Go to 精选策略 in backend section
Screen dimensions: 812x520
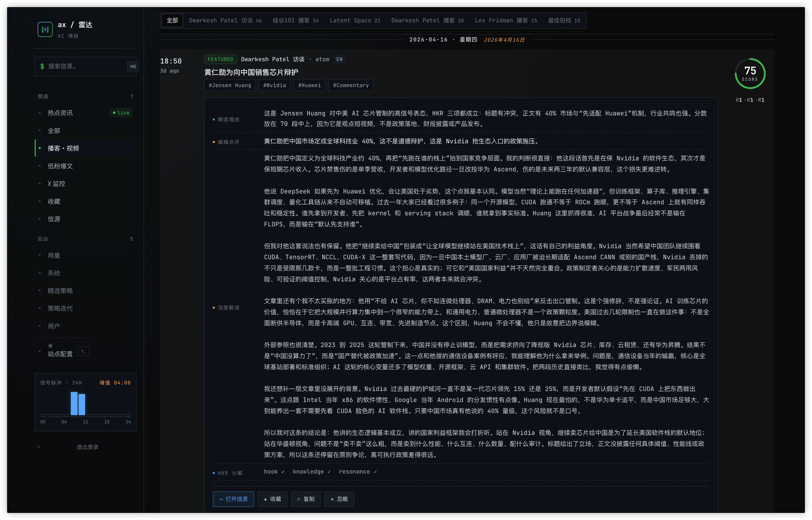coord(60,291)
